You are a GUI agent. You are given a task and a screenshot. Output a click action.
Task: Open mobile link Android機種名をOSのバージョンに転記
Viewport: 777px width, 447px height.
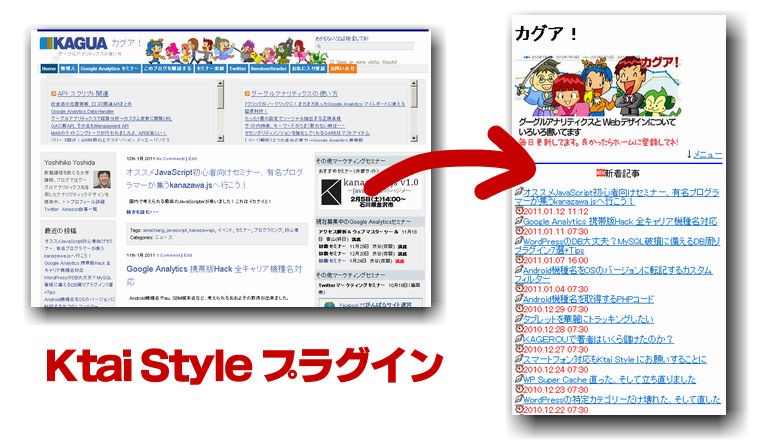613,275
